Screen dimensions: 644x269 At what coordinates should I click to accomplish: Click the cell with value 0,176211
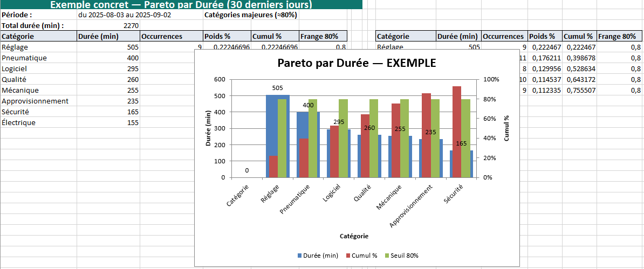click(544, 58)
